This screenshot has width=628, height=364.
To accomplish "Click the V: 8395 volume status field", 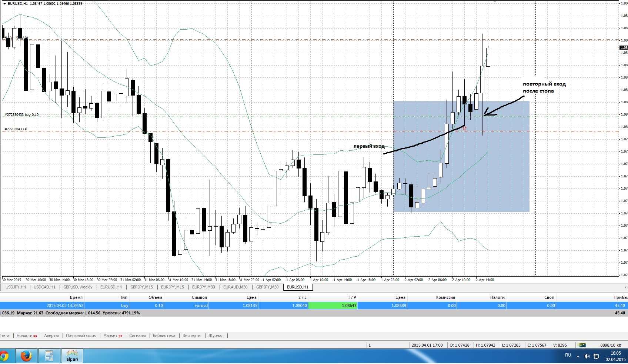I will click(x=560, y=345).
